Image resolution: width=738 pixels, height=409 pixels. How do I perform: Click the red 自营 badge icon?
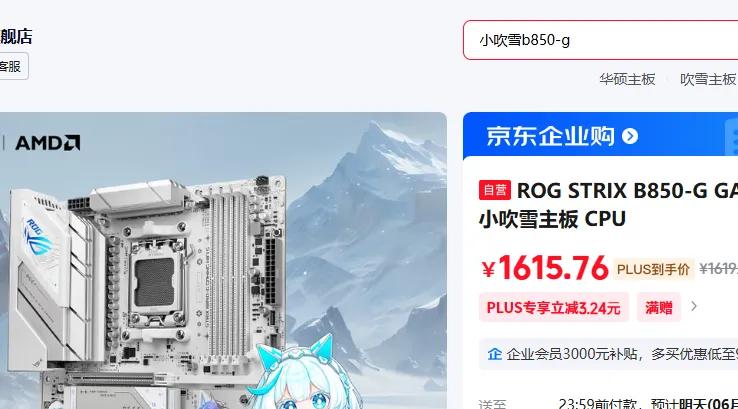pos(495,190)
